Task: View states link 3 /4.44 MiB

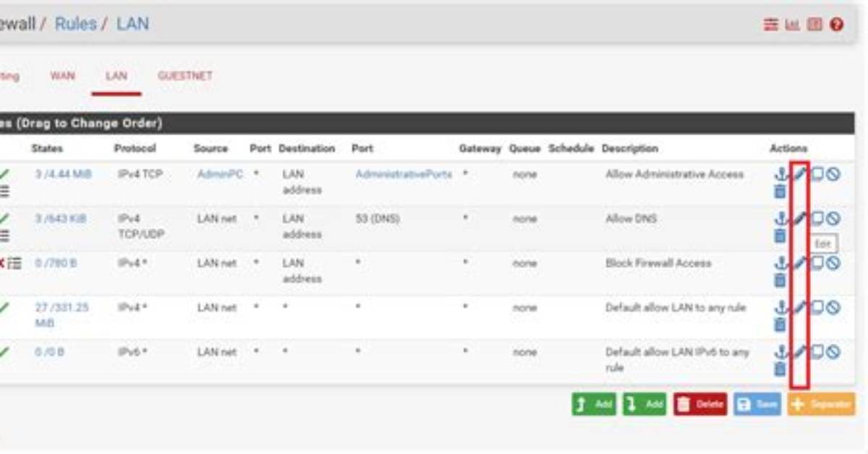Action: [x=63, y=174]
